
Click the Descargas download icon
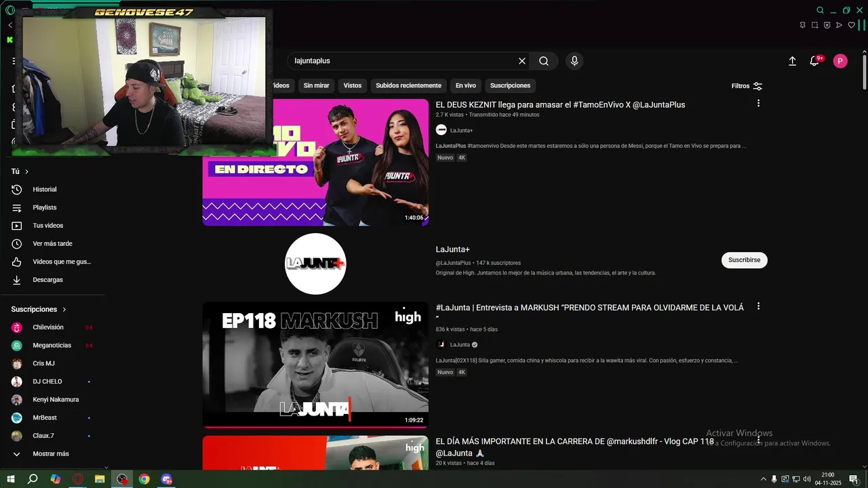point(17,280)
